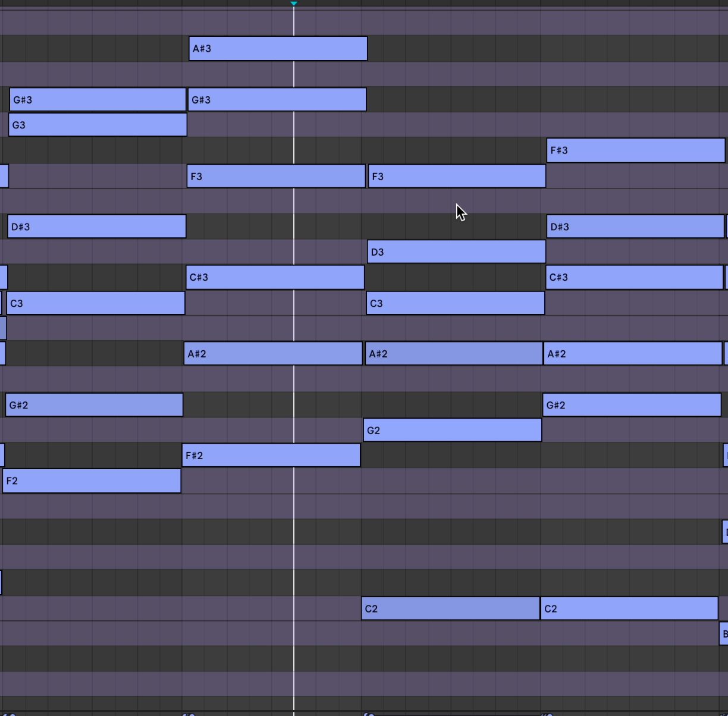Click the G#3 note left of the playhead

98,100
